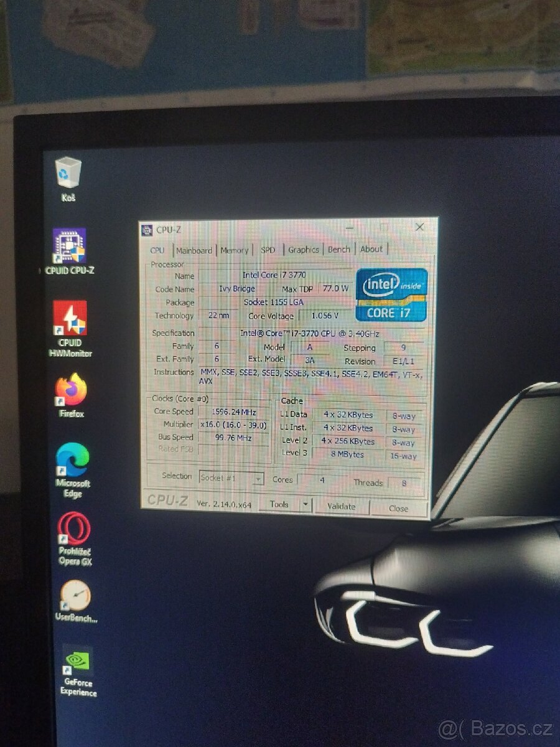Screen dimensions: 560x747
Task: Show the About tab
Action: (371, 249)
